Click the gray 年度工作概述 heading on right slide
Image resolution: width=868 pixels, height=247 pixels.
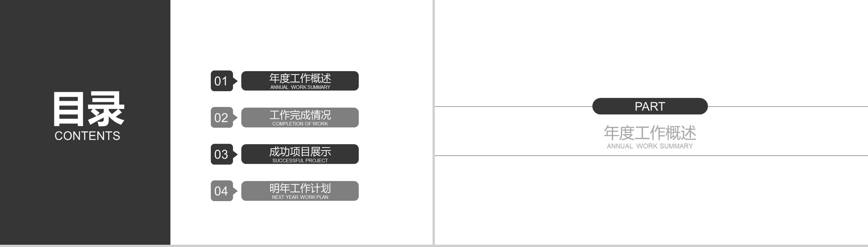(x=649, y=133)
